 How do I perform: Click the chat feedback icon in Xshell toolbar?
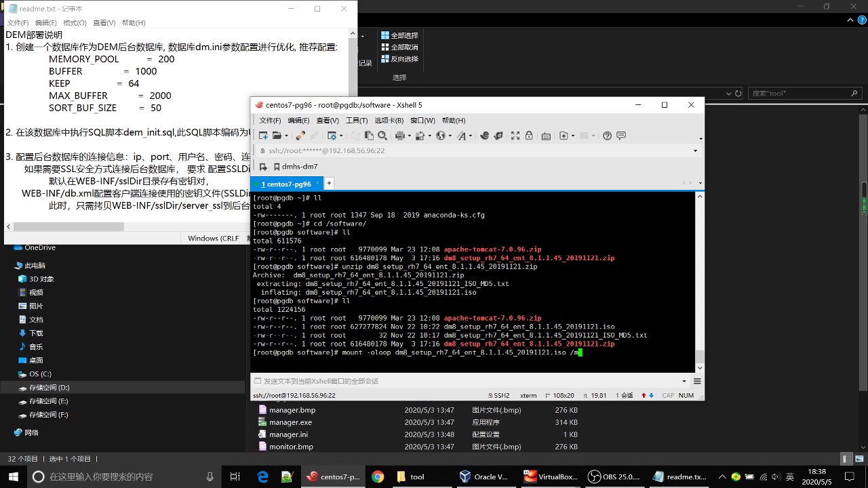coord(621,136)
